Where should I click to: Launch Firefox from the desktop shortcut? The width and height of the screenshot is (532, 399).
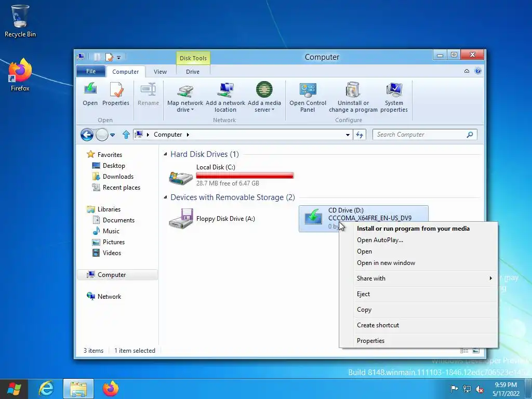(x=20, y=75)
